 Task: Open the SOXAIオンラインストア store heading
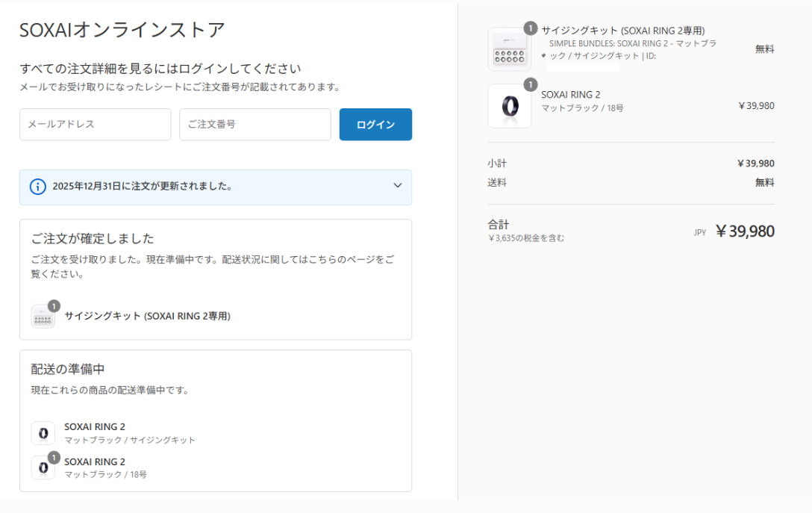pyautogui.click(x=122, y=30)
